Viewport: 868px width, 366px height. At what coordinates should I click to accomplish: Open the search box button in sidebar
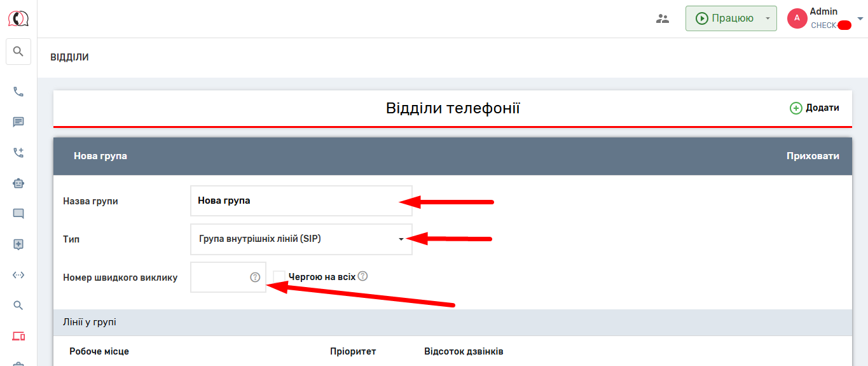18,52
